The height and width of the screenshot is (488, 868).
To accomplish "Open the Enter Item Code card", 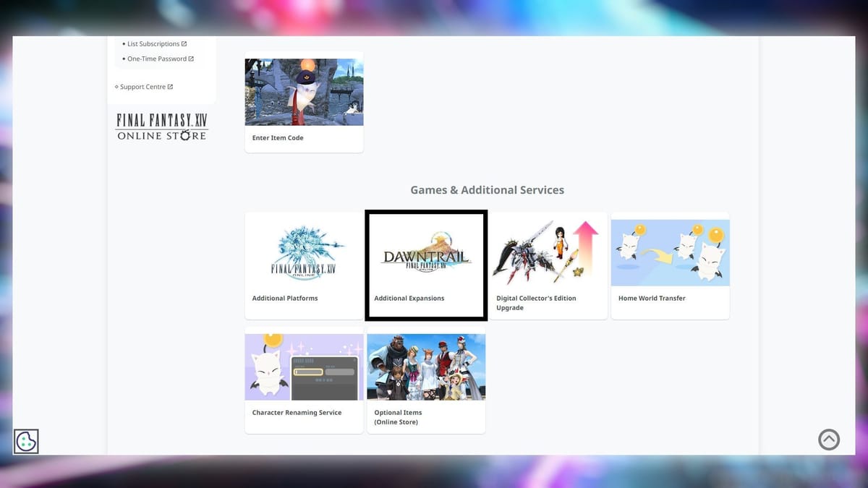I will (304, 101).
